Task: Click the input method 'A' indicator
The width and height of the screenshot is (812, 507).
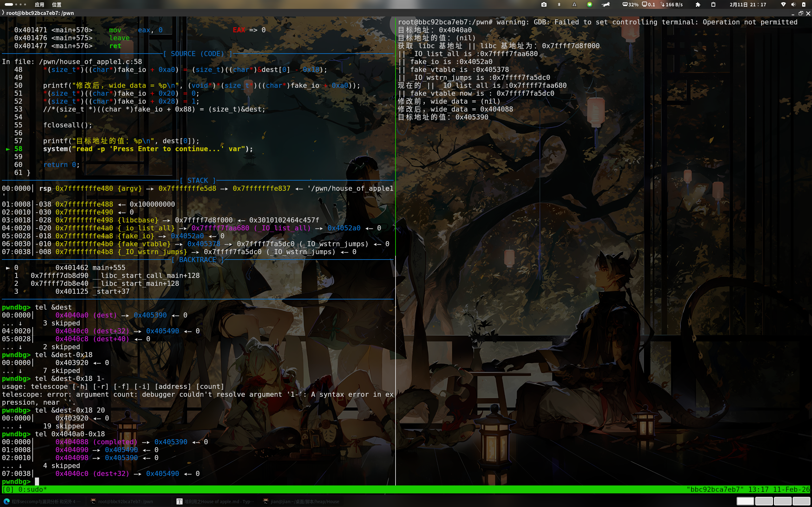Action: click(x=574, y=4)
